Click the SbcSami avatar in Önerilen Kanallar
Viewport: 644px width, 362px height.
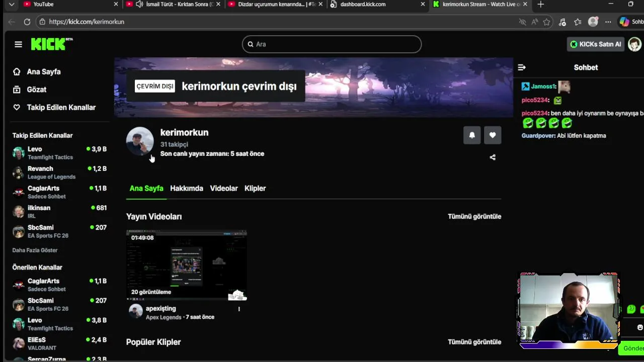pyautogui.click(x=19, y=305)
